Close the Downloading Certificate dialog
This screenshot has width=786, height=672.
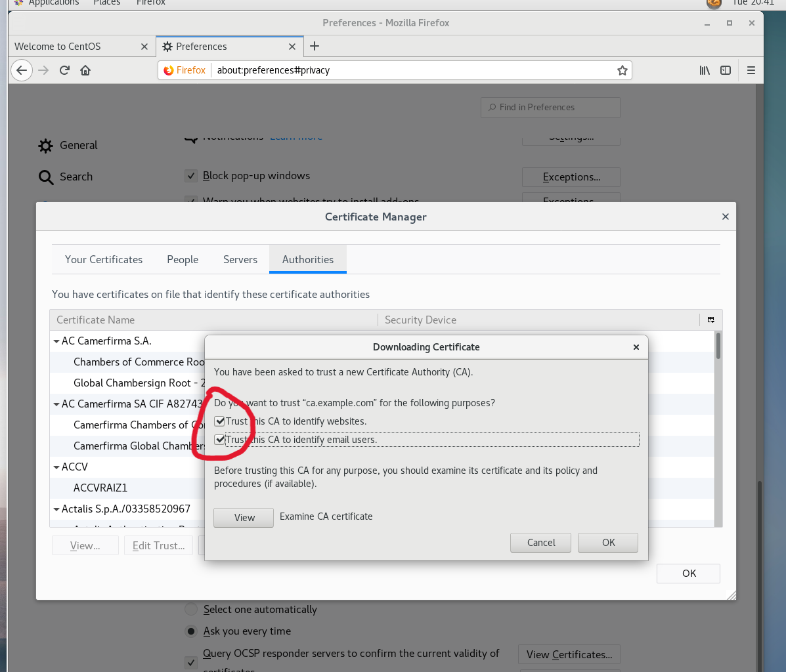click(636, 347)
